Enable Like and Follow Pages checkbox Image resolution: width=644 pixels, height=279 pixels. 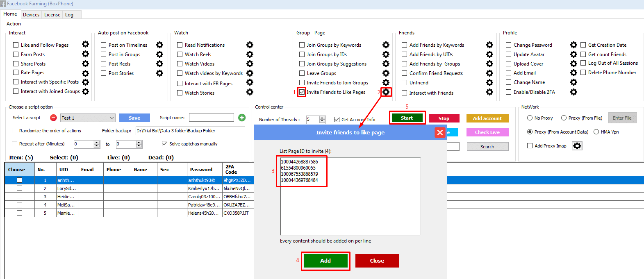coord(16,45)
